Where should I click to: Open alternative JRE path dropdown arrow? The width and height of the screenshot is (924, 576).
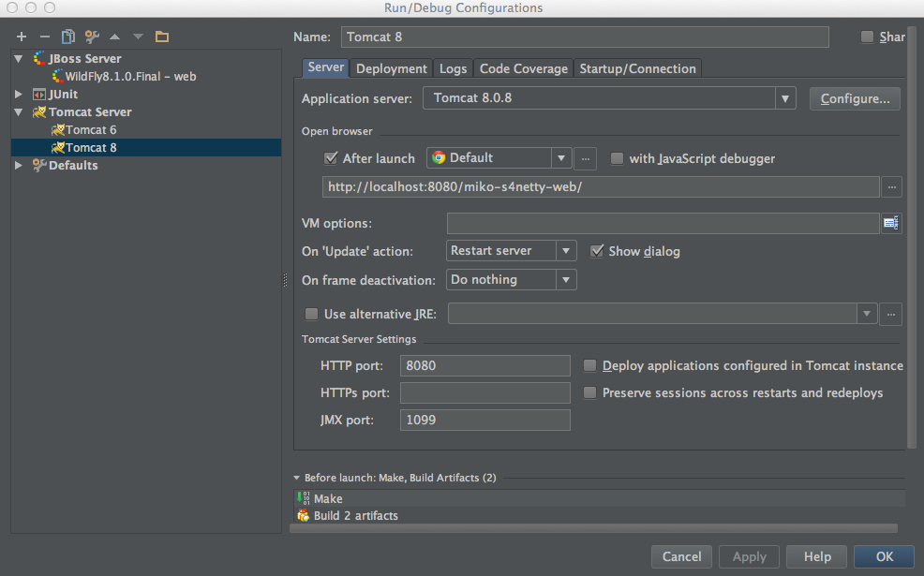point(866,314)
